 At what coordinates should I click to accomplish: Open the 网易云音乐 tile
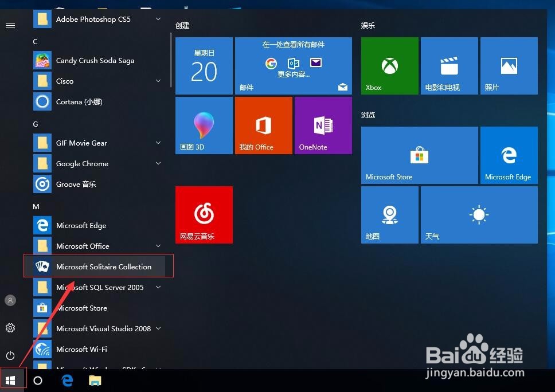pyautogui.click(x=204, y=215)
